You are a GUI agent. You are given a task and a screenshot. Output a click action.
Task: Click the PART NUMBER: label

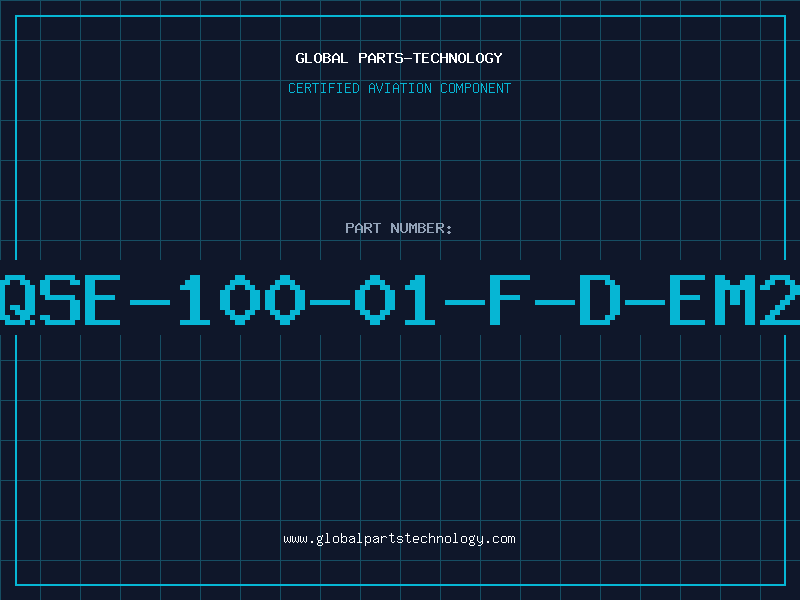coord(399,228)
